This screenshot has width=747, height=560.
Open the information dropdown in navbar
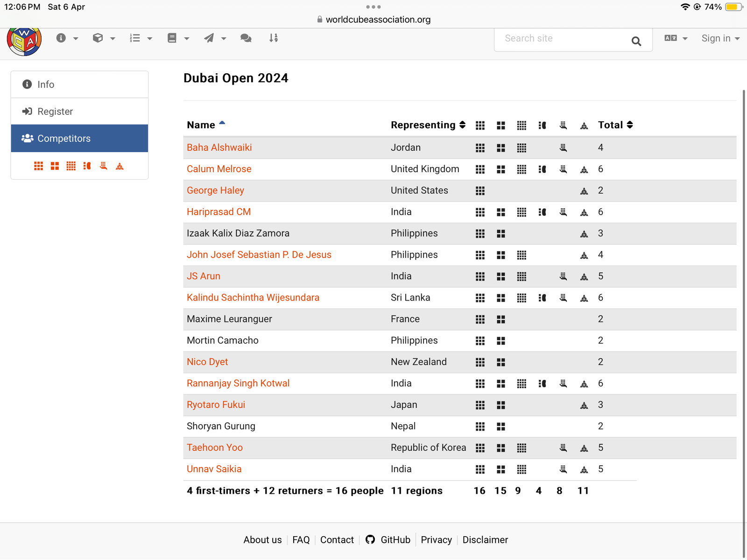point(67,38)
